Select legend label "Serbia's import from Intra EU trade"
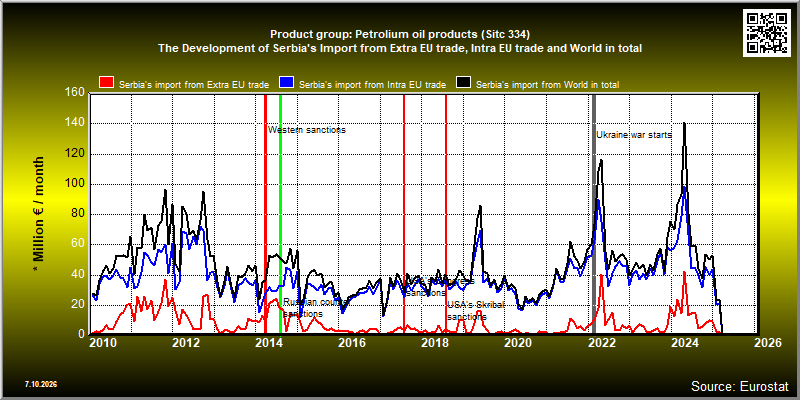Image resolution: width=800 pixels, height=400 pixels. (372, 85)
